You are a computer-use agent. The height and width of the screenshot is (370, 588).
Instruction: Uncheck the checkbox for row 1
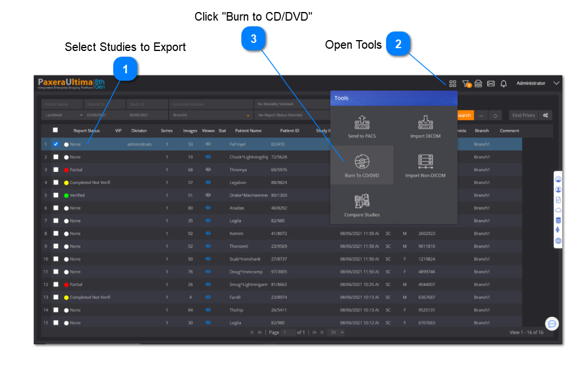(56, 144)
